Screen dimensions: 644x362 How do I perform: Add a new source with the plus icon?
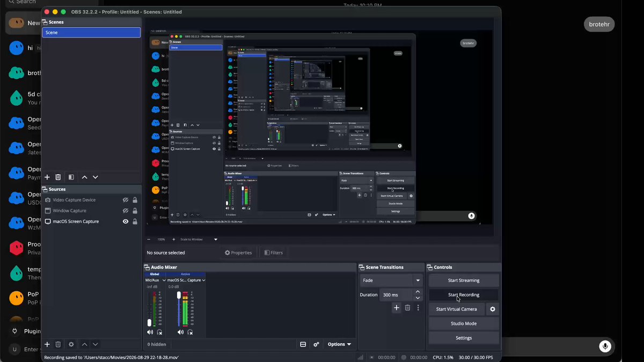coord(47,344)
